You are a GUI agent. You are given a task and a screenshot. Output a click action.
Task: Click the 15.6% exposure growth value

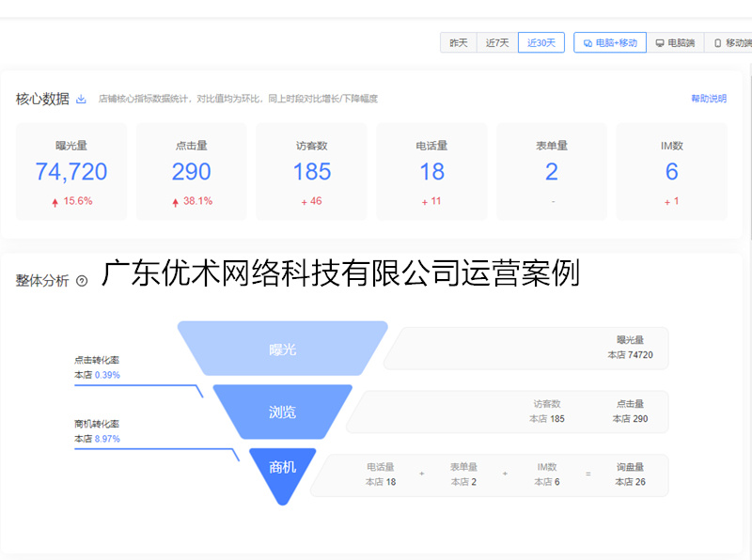coord(78,201)
